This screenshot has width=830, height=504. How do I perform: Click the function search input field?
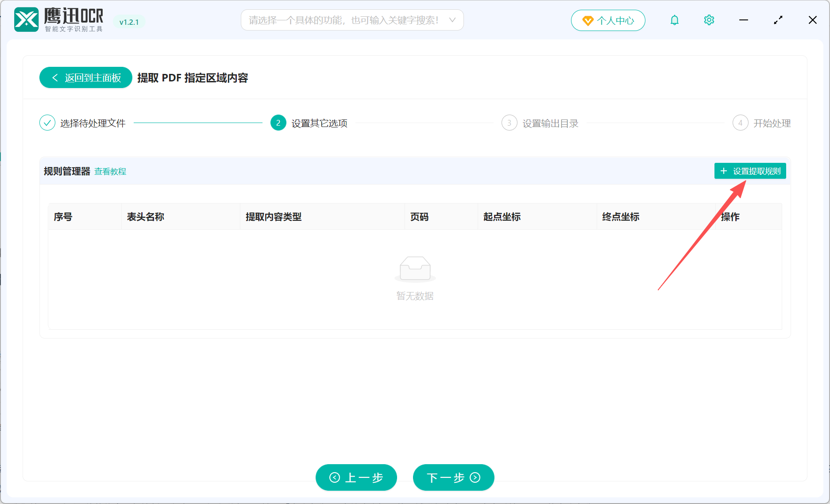pyautogui.click(x=352, y=20)
